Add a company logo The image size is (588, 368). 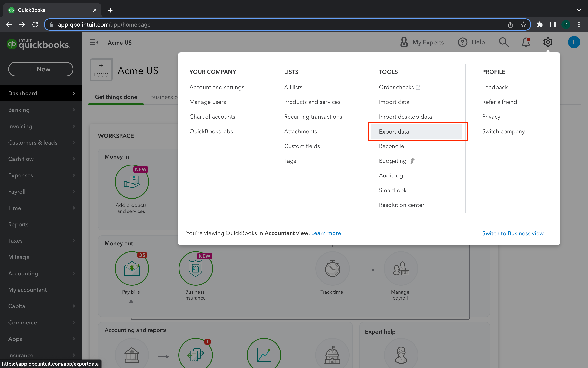101,70
